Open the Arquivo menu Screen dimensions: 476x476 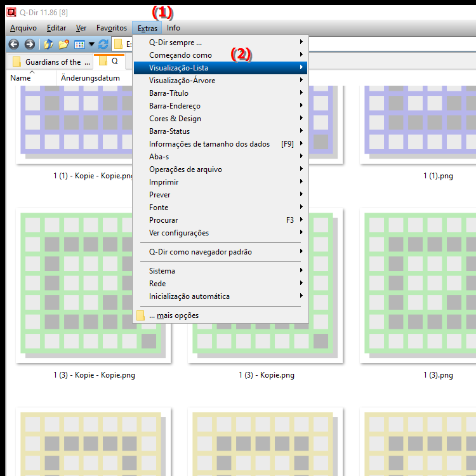(x=23, y=28)
